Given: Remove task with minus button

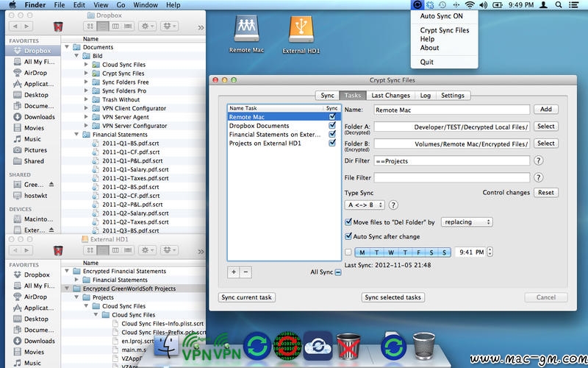Looking at the screenshot, I should point(245,272).
